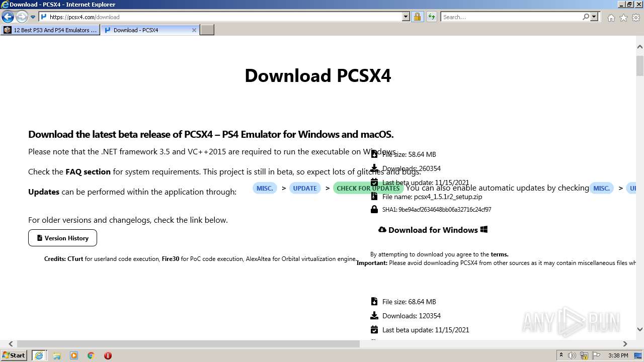
Task: Open the search provider dropdown arrow
Action: click(x=594, y=17)
